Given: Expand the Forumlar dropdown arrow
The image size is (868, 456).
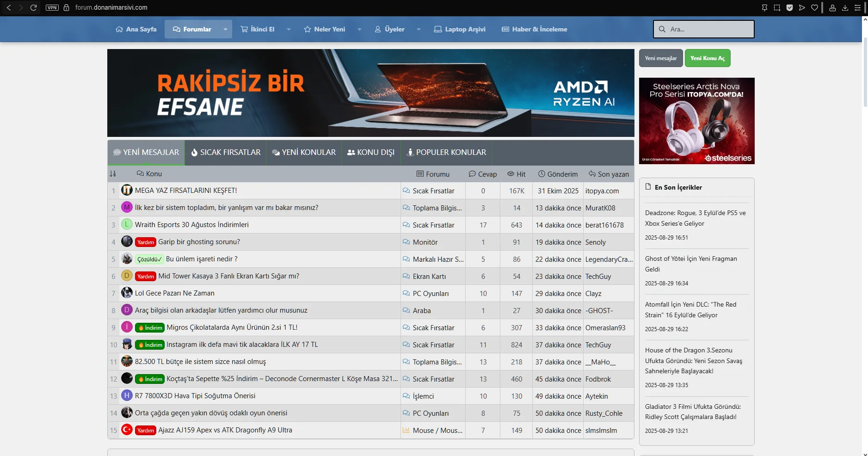Looking at the screenshot, I should 225,29.
